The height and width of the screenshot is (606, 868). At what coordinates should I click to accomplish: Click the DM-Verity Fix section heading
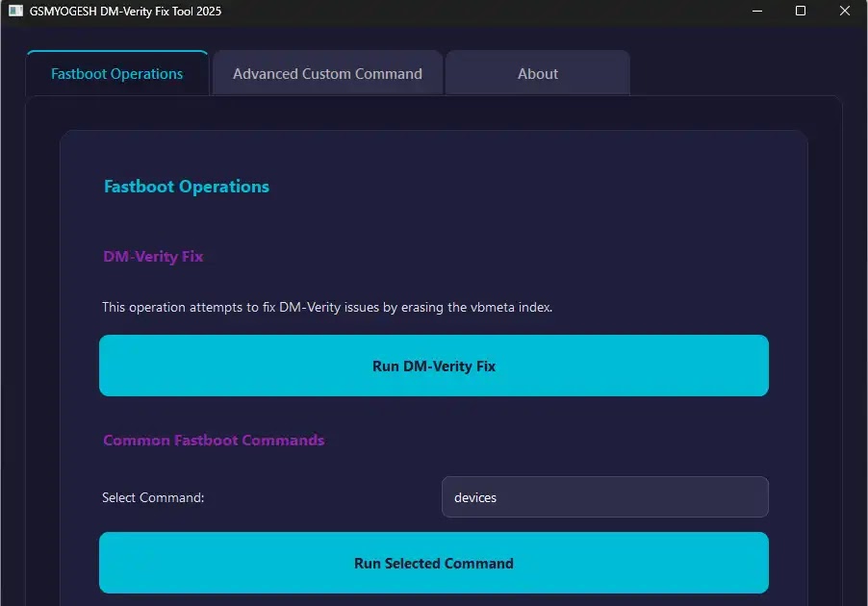[x=153, y=256]
